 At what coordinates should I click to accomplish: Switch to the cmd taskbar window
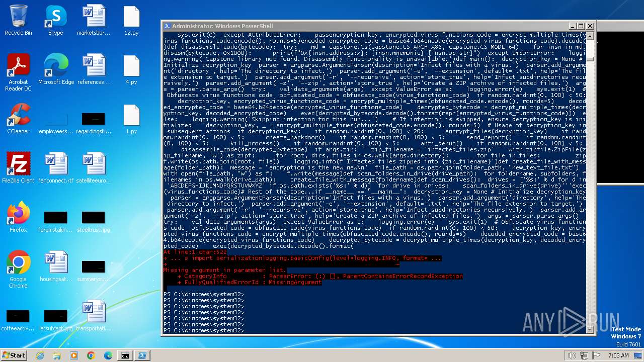click(x=125, y=355)
